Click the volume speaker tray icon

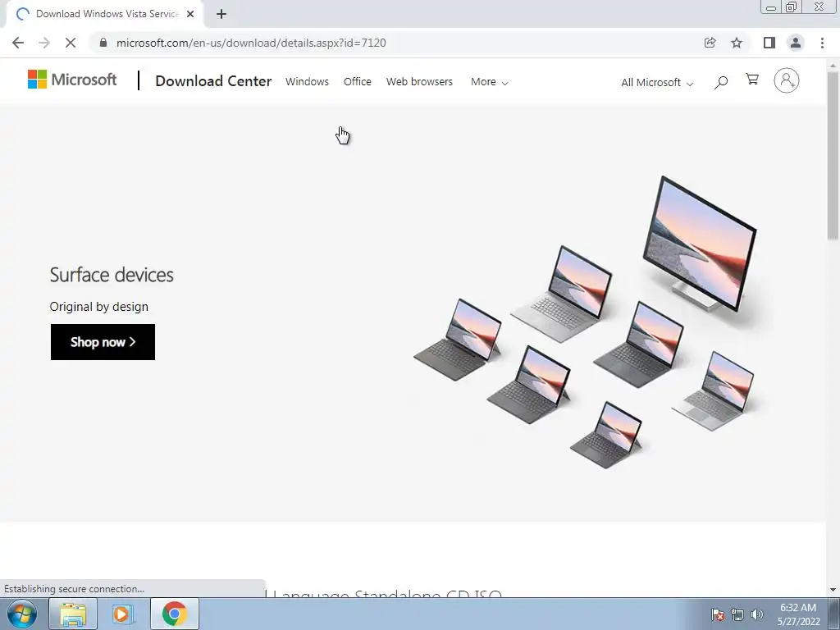(756, 614)
